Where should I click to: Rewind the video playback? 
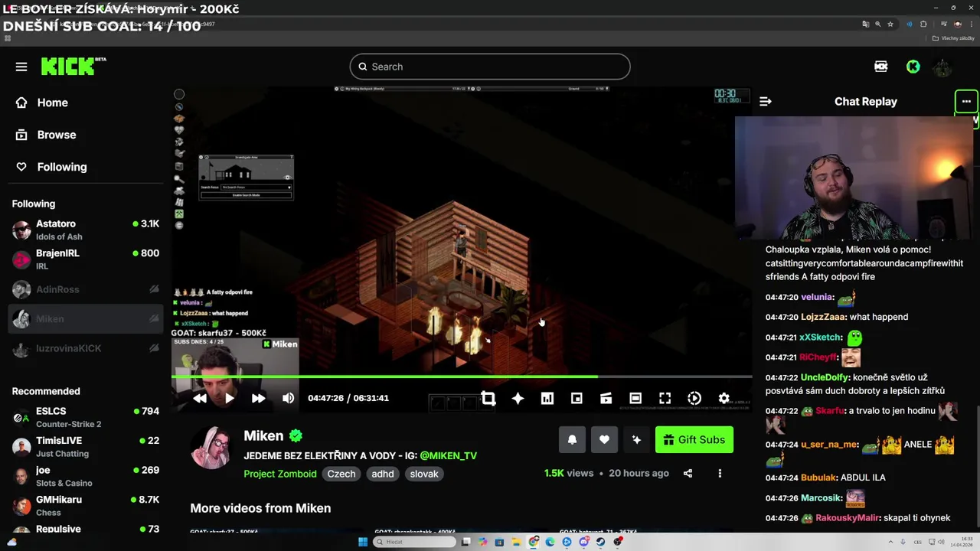click(x=200, y=398)
